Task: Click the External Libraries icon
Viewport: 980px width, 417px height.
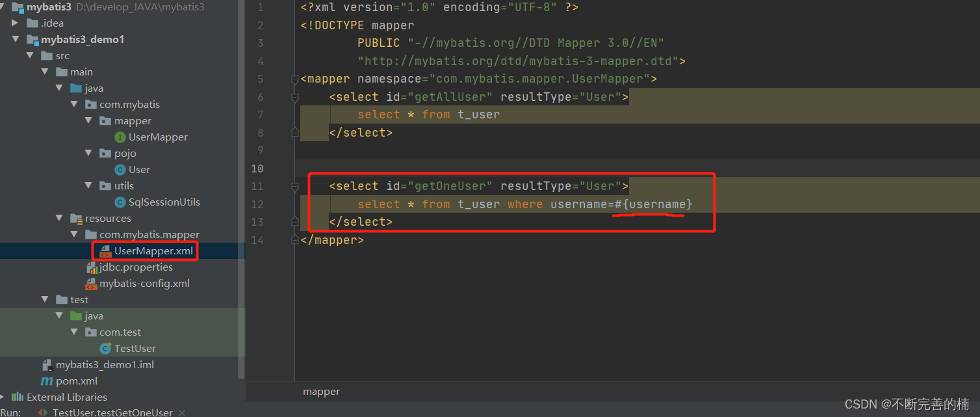Action: (x=18, y=397)
